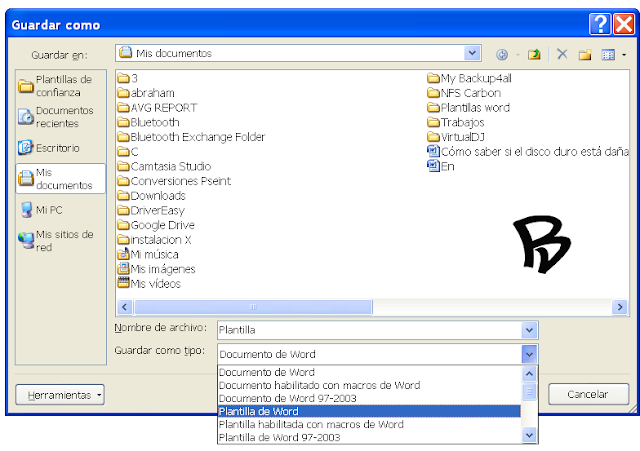This screenshot has width=640, height=451.
Task: Go up one folder level icon
Action: [534, 54]
